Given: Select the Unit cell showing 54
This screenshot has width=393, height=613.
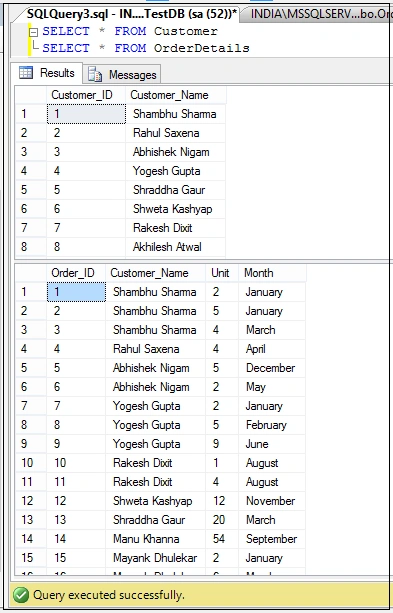Looking at the screenshot, I should 222,539.
